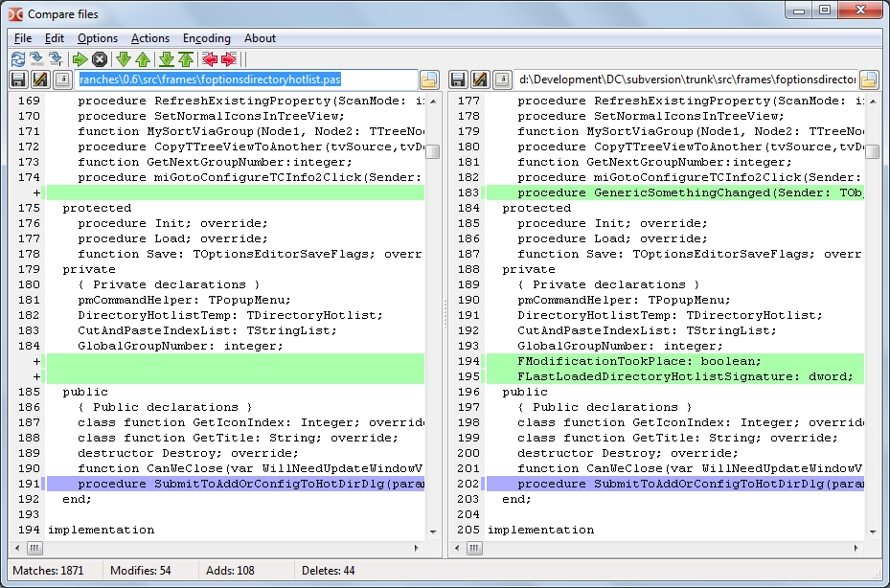Jump to next difference (green down arrow)

124,59
